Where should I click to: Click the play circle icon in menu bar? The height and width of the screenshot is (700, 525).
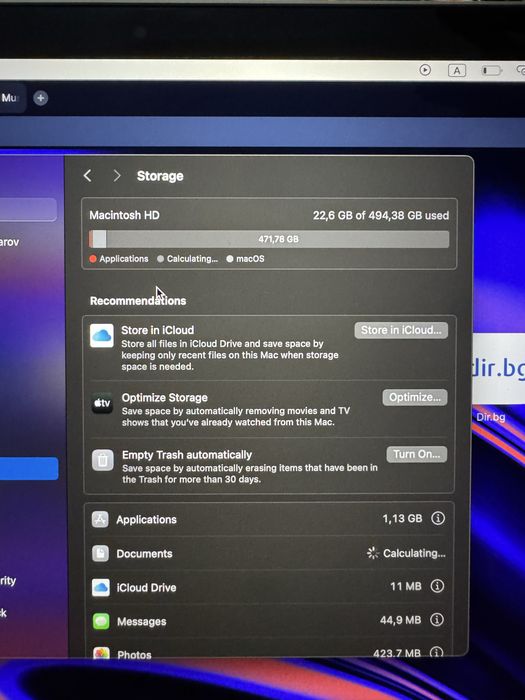tap(425, 70)
